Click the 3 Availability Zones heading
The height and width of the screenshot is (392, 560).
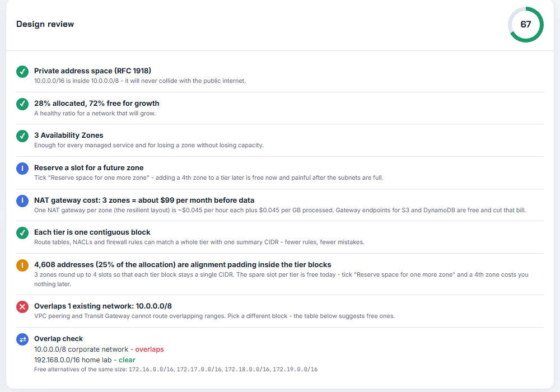click(68, 135)
